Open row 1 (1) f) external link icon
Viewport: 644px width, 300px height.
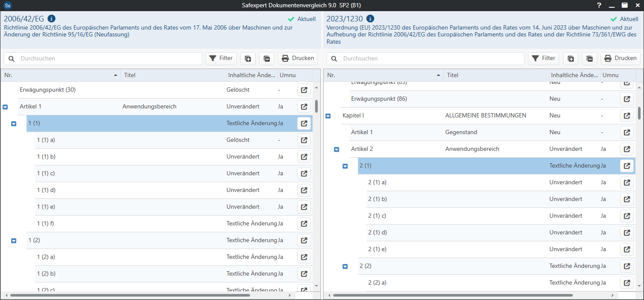pos(304,224)
